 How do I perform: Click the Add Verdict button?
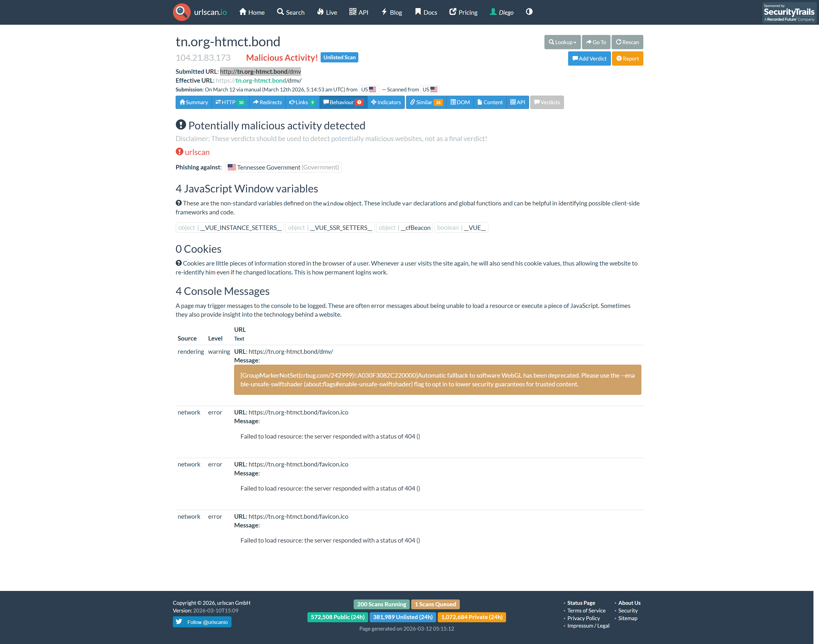pyautogui.click(x=589, y=58)
